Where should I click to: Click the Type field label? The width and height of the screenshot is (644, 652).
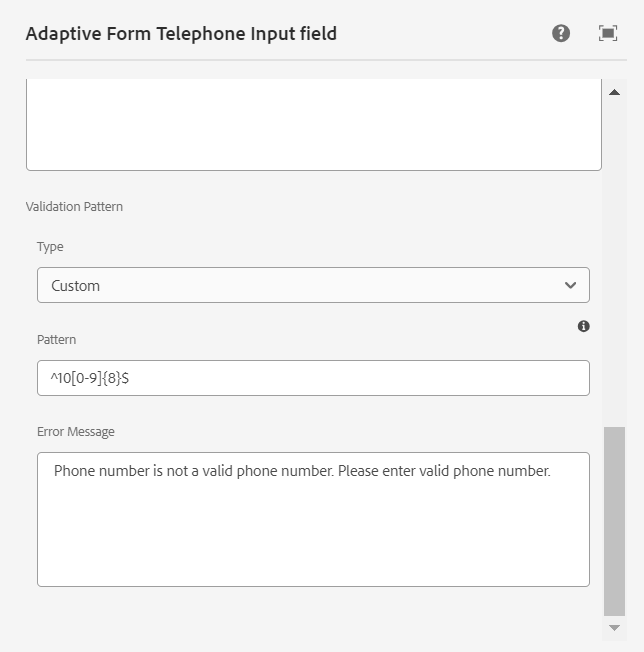point(50,247)
